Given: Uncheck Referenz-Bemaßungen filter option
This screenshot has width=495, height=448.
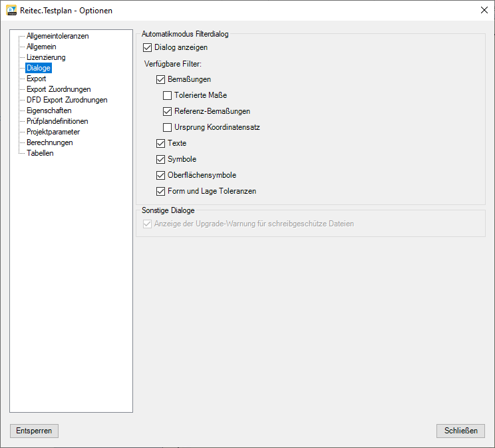Looking at the screenshot, I should pos(168,111).
